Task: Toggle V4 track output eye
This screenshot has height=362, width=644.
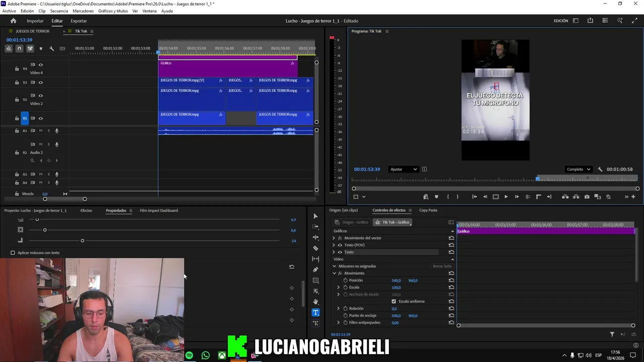Action: coord(41,64)
